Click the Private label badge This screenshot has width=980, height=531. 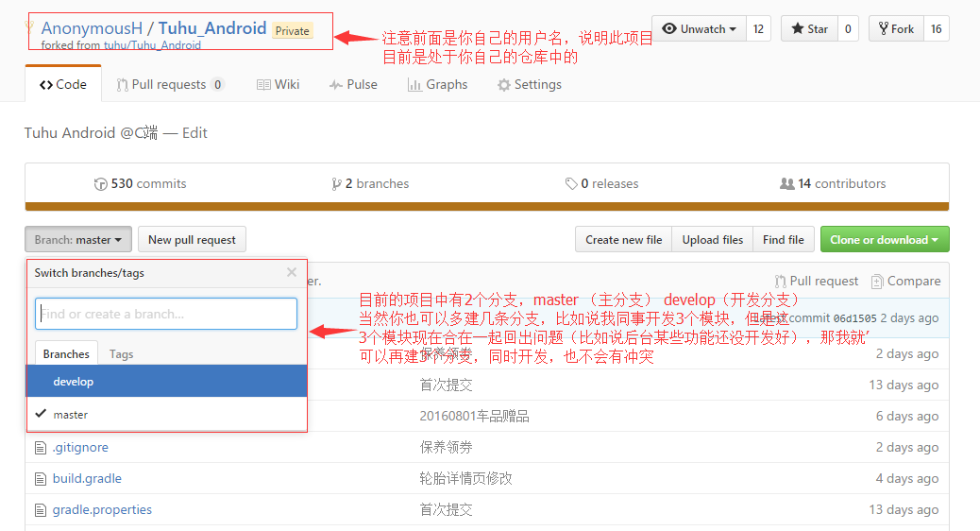(x=293, y=30)
